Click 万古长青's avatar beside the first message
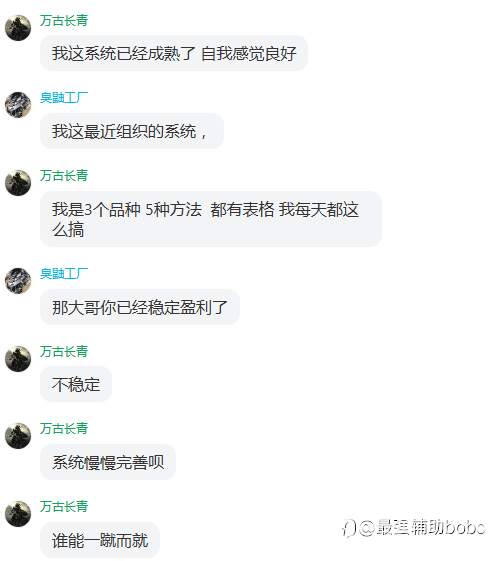Screen dimensions: 492x561 pos(18,28)
